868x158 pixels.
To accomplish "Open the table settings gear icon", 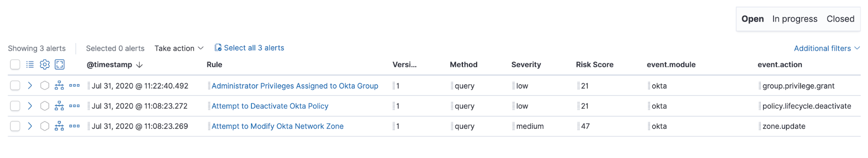I will pos(45,65).
